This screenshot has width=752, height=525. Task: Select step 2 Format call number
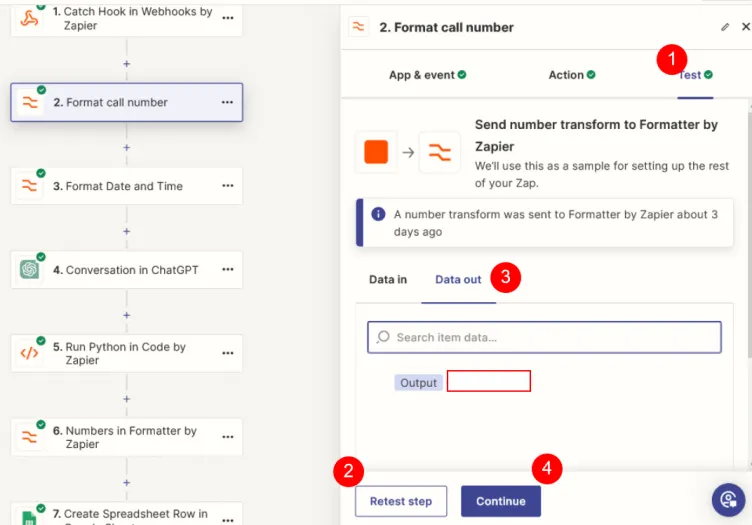(127, 102)
